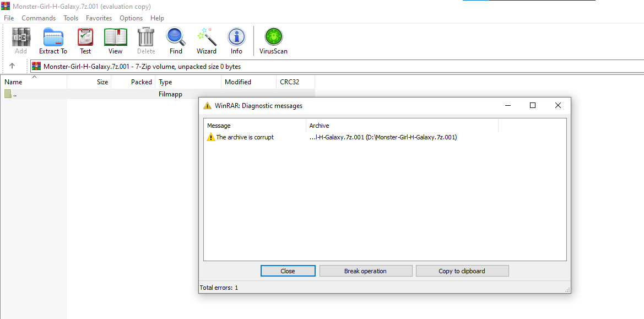Sort file list by Modified column
This screenshot has height=319, width=644.
[249, 82]
